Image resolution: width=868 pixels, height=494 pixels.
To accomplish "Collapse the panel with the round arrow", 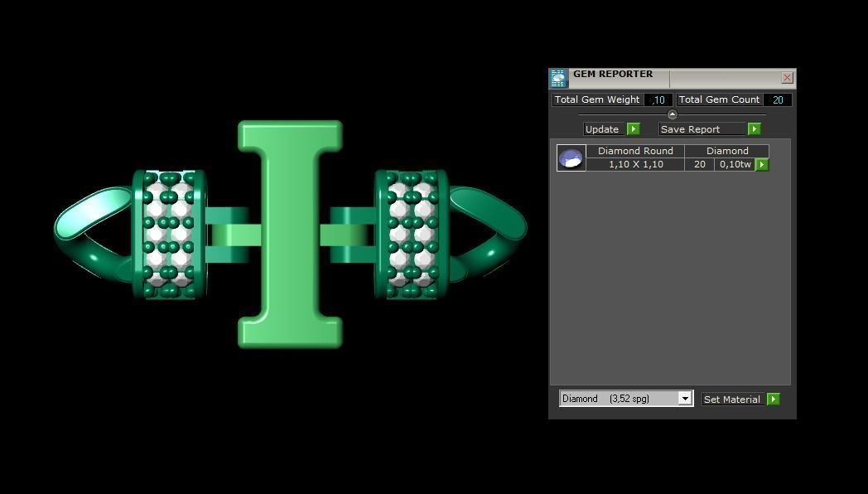I will (672, 114).
